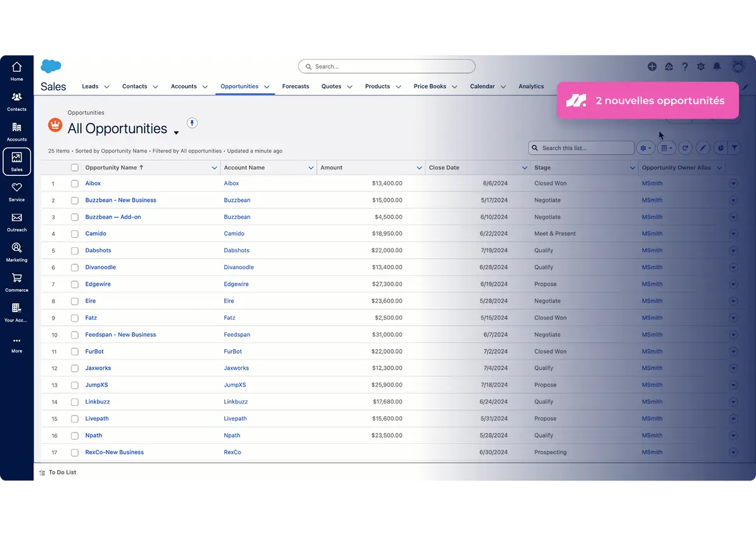
Task: Open Home from the left sidebar
Action: coord(16,71)
